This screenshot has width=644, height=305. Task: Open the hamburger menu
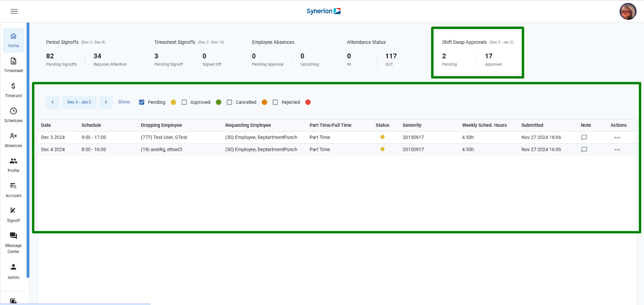click(x=14, y=11)
